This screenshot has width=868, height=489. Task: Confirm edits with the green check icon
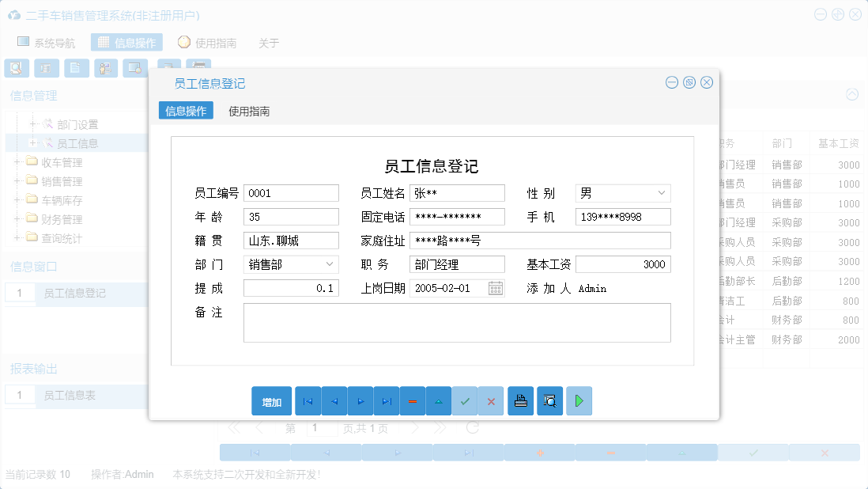465,401
